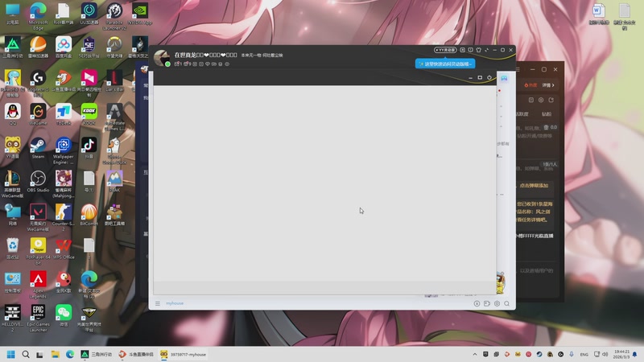Open the BitComet desktop icon
The width and height of the screenshot is (644, 362).
point(89,213)
